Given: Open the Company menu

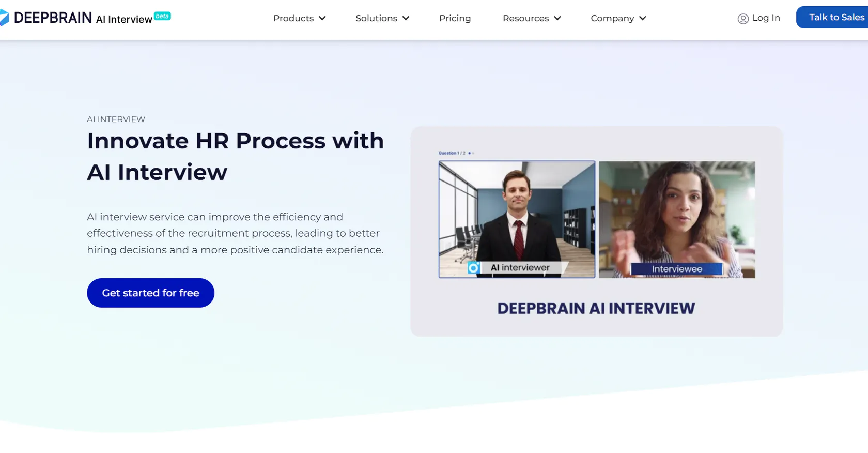Looking at the screenshot, I should click(618, 18).
